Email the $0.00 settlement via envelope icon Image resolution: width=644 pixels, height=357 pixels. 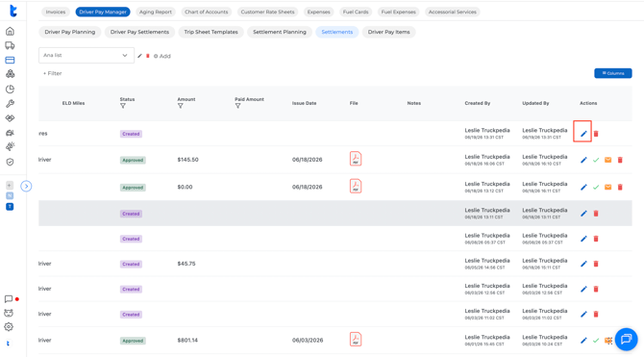(607, 187)
